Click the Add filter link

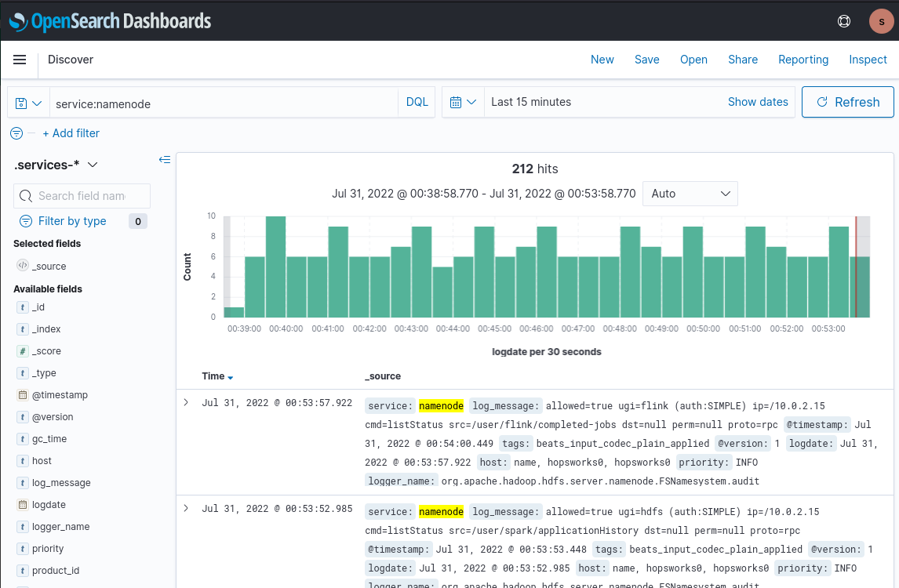point(71,133)
